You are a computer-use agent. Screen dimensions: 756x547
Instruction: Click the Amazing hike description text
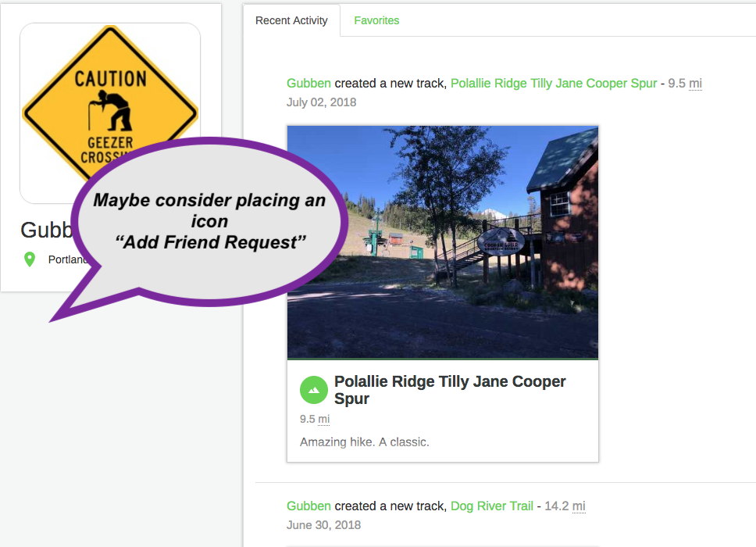(365, 442)
